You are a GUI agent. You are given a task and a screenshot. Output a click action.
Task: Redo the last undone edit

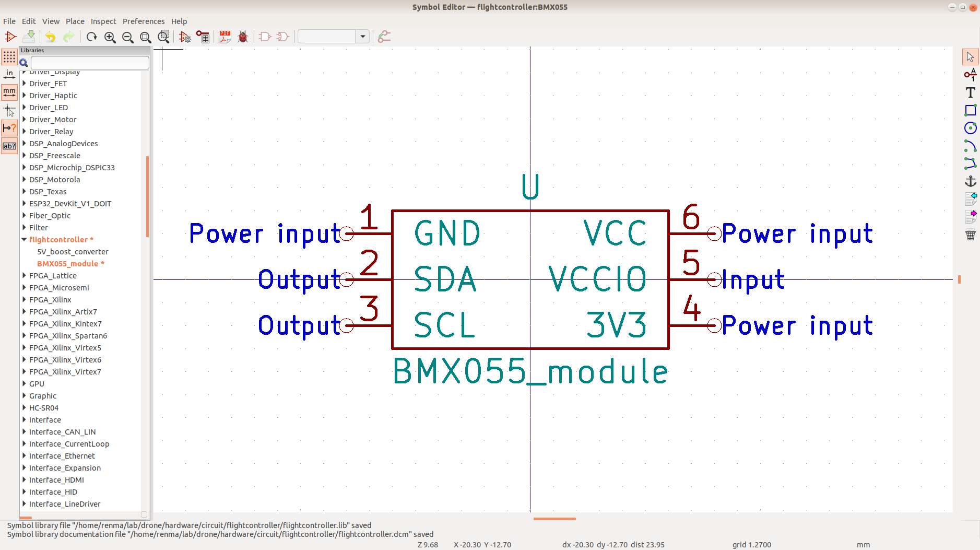(x=68, y=37)
